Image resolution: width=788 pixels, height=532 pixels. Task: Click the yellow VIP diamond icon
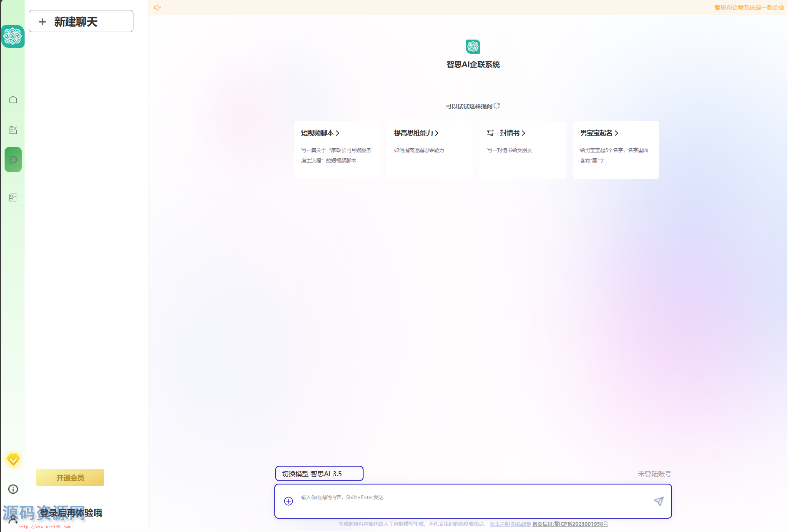(x=13, y=460)
